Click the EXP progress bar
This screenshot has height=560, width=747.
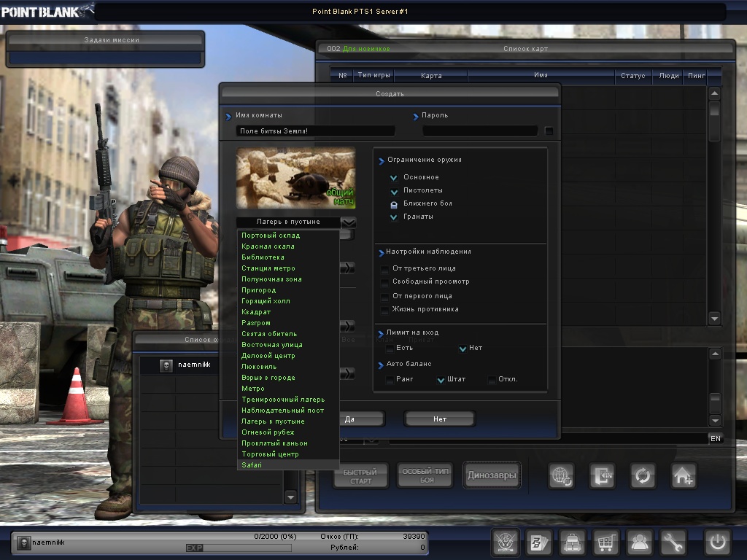click(239, 548)
